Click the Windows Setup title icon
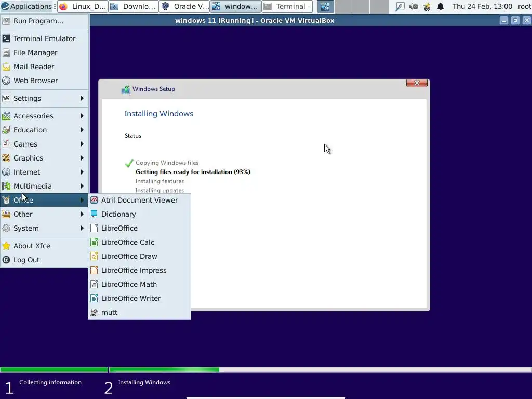Viewport: 532px width, 399px height. click(126, 89)
